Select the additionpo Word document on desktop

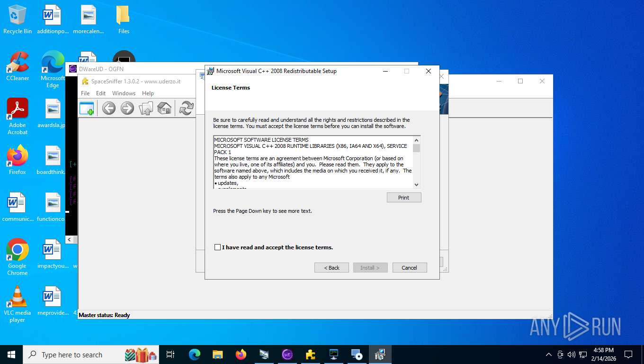53,20
